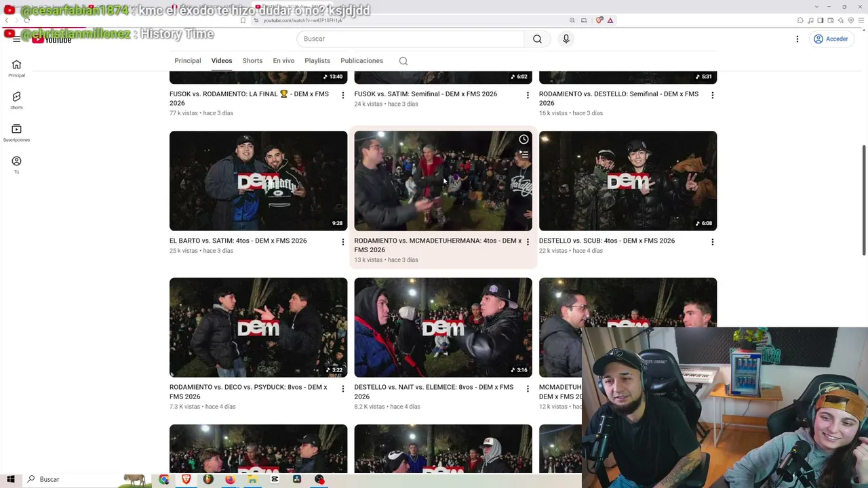Image resolution: width=868 pixels, height=488 pixels.
Task: Open CapCut from the taskbar
Action: click(x=275, y=479)
